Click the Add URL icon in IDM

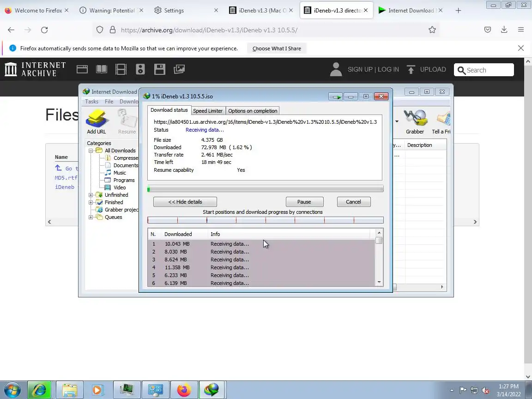[97, 121]
